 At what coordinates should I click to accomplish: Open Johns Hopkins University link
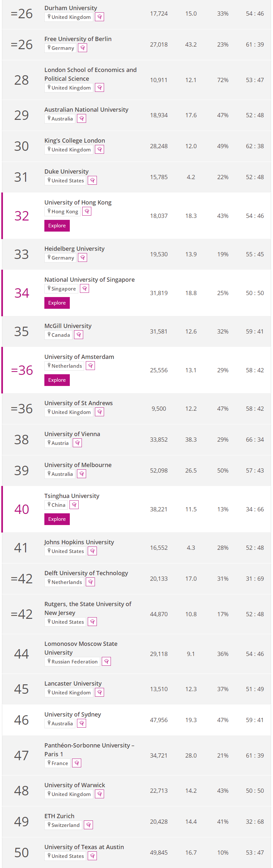pyautogui.click(x=79, y=542)
